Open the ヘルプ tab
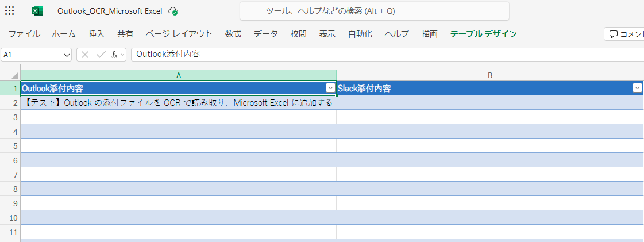The width and height of the screenshot is (644, 242). click(397, 34)
